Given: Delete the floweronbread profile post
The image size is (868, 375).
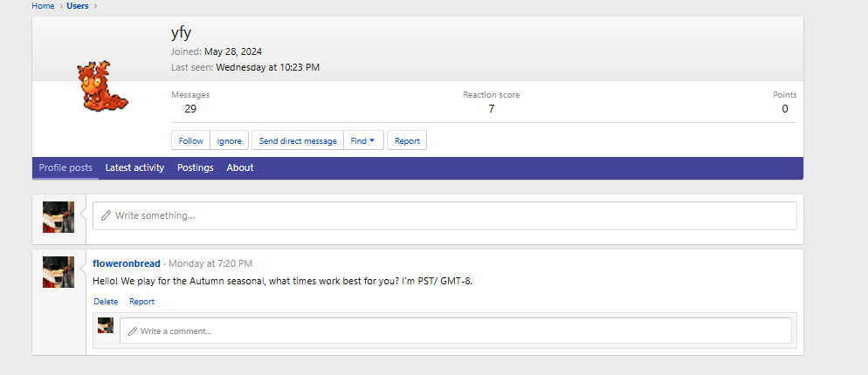Looking at the screenshot, I should point(106,302).
